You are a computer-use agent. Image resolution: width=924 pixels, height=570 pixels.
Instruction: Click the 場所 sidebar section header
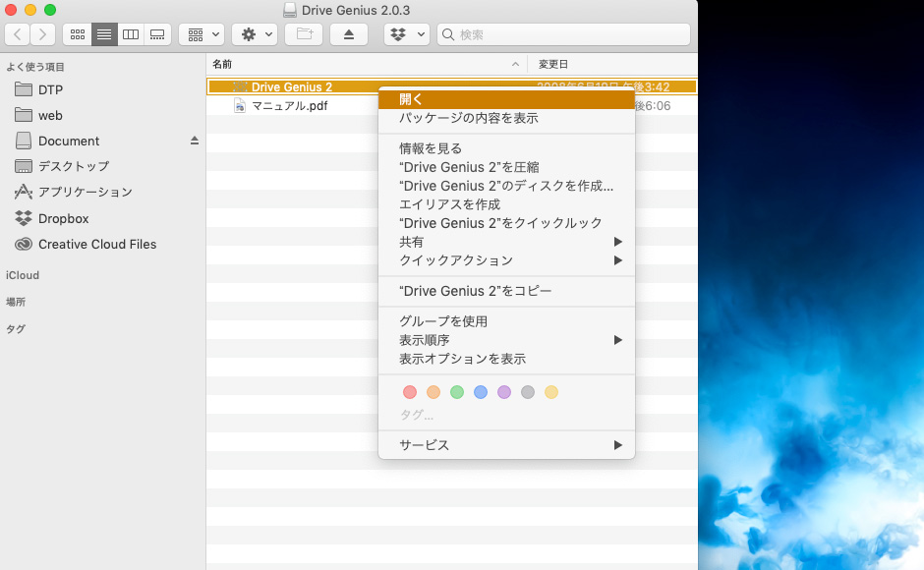click(x=16, y=302)
